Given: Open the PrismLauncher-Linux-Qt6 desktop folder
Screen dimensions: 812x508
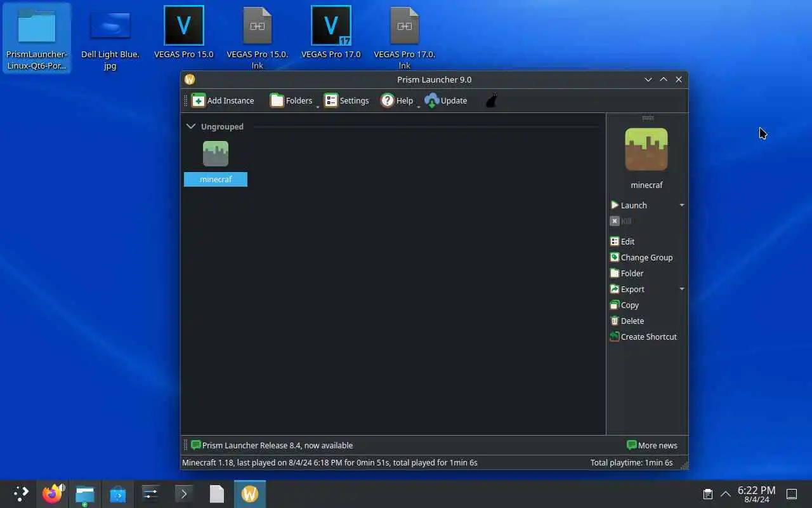Looking at the screenshot, I should (x=37, y=38).
